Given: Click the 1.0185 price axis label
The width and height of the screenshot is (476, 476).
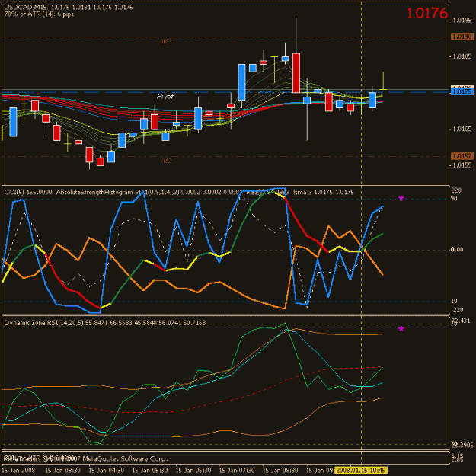Looking at the screenshot, I should click(x=462, y=56).
